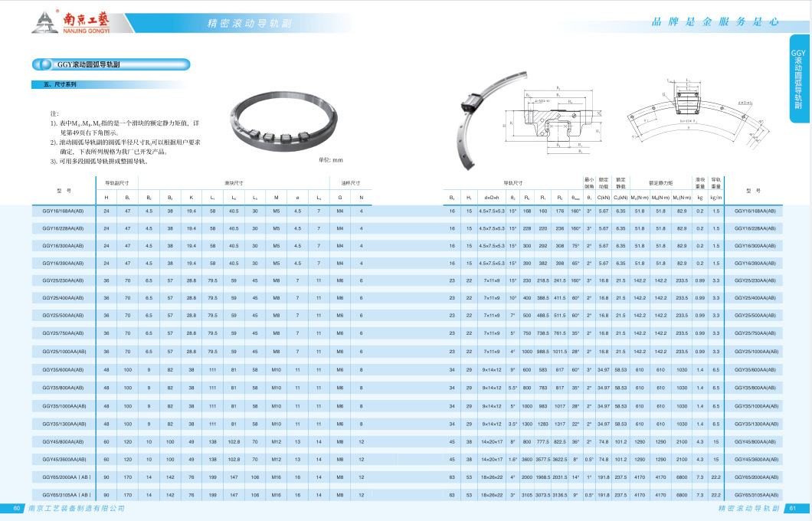Click the 6800 value in the GGY65/2000AA row
812x521 pixels.
(682, 477)
